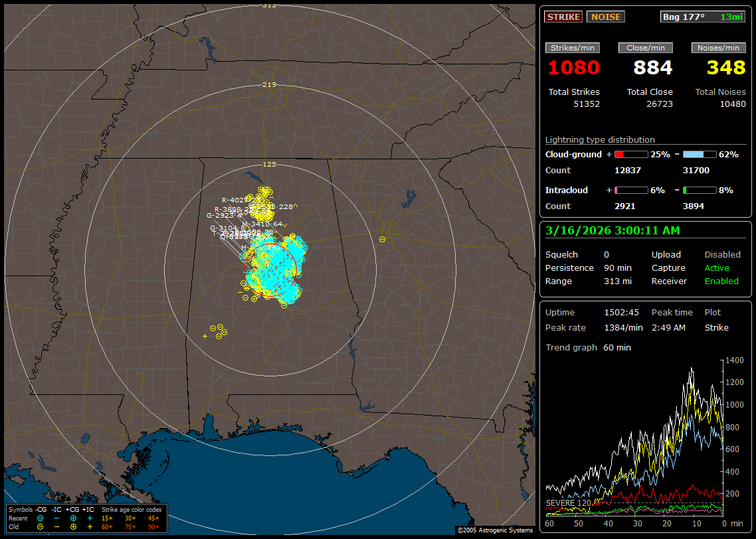Click the pink positive intracloud percentage bar
Screen dimensions: 756x539
pyautogui.click(x=630, y=191)
